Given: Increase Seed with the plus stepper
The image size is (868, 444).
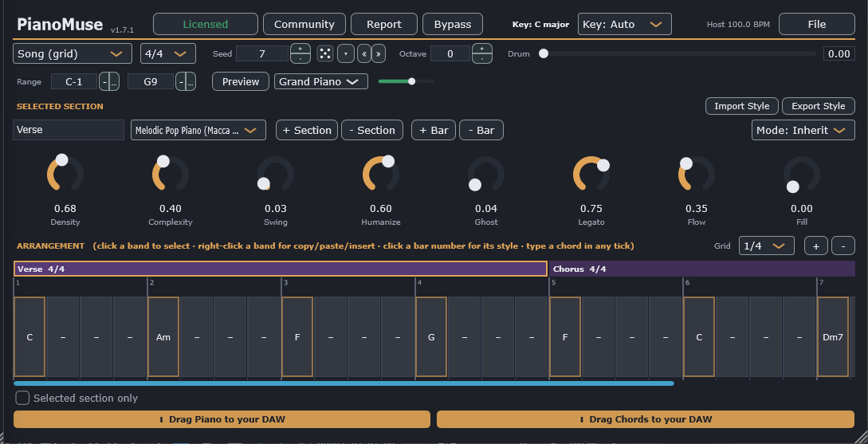Looking at the screenshot, I should point(300,49).
